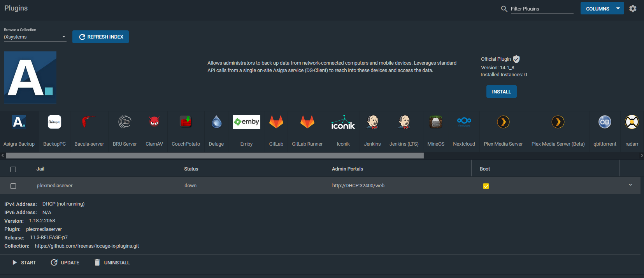Screen dimensions: 644x278
Task: Select the Jenkins (LTS) plugin icon
Action: pos(404,122)
